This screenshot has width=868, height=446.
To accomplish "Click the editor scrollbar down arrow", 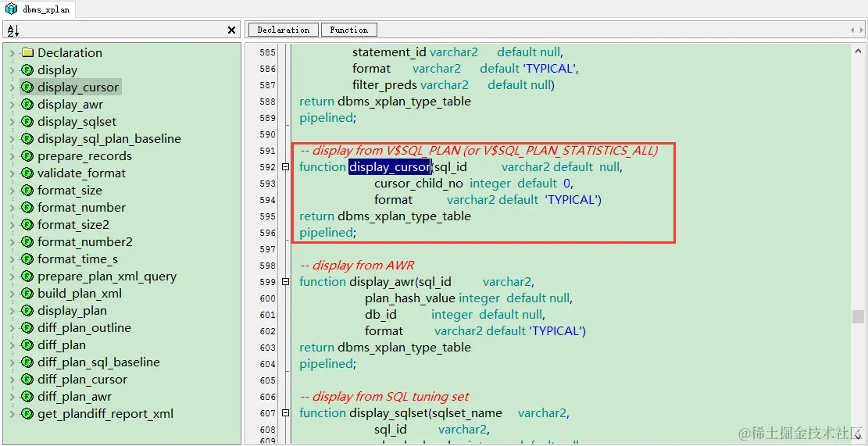I will [858, 437].
